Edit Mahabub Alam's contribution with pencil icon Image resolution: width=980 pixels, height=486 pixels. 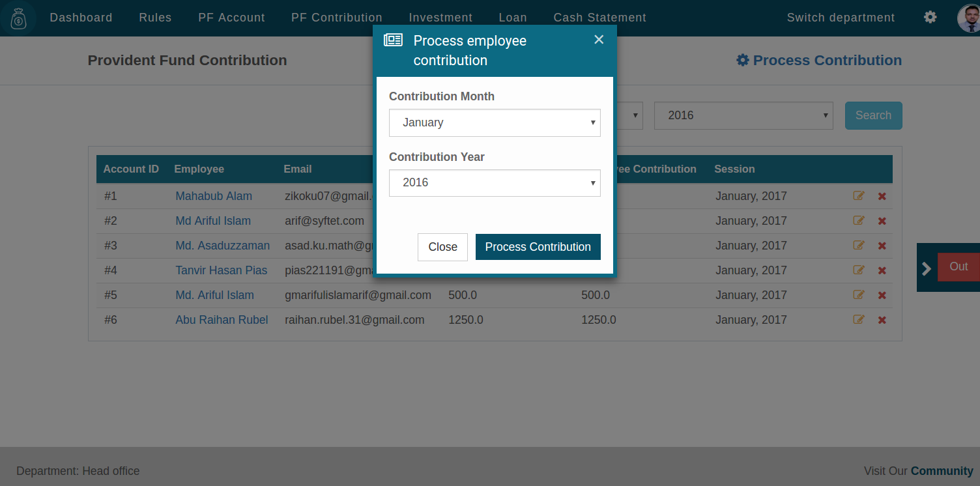tap(858, 195)
